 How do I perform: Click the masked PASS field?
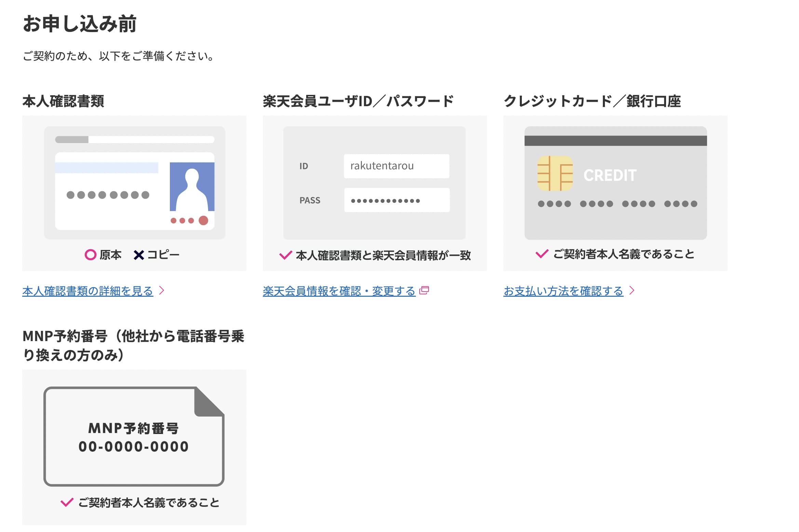tap(397, 200)
